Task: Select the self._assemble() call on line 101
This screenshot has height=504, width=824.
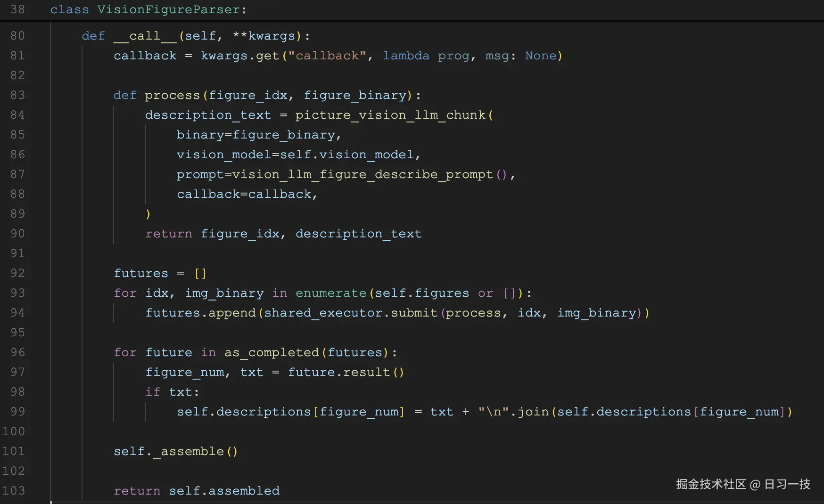Action: [x=175, y=451]
